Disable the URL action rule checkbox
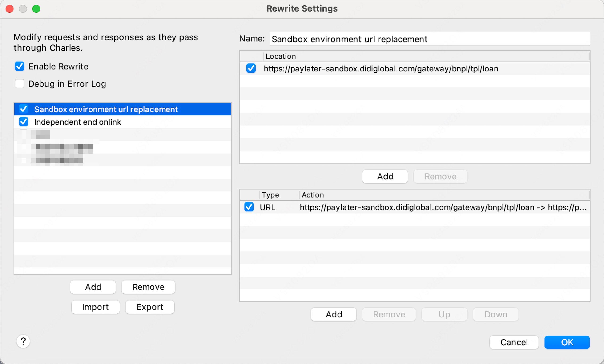This screenshot has height=364, width=604. (249, 207)
